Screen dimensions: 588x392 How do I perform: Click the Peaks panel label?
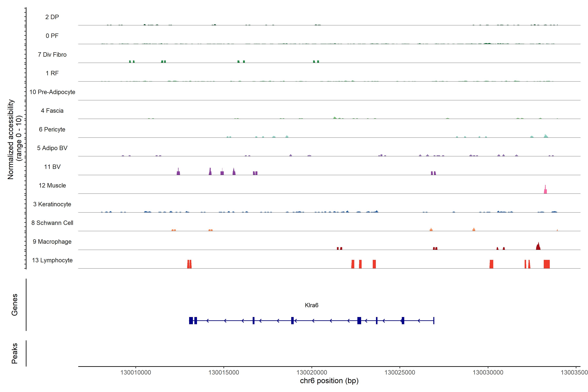point(15,353)
